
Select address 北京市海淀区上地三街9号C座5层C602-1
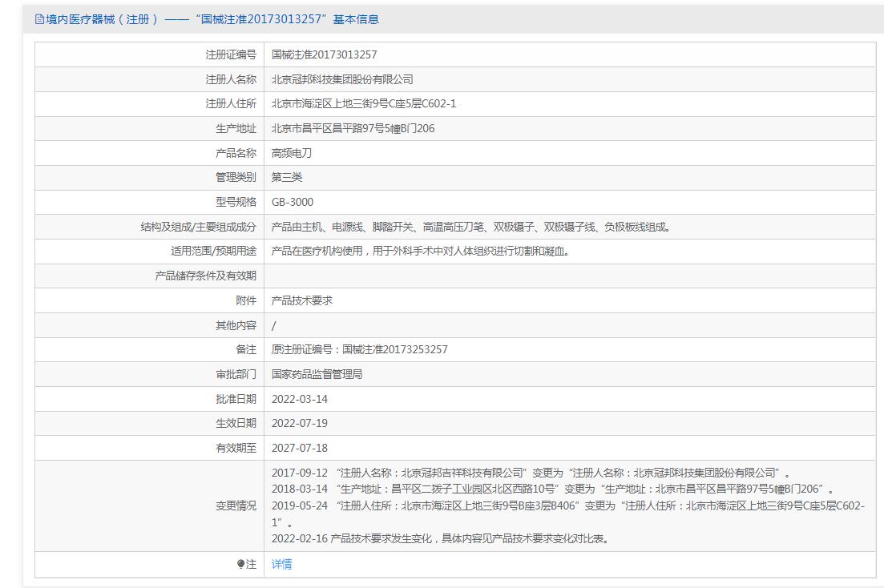[364, 103]
